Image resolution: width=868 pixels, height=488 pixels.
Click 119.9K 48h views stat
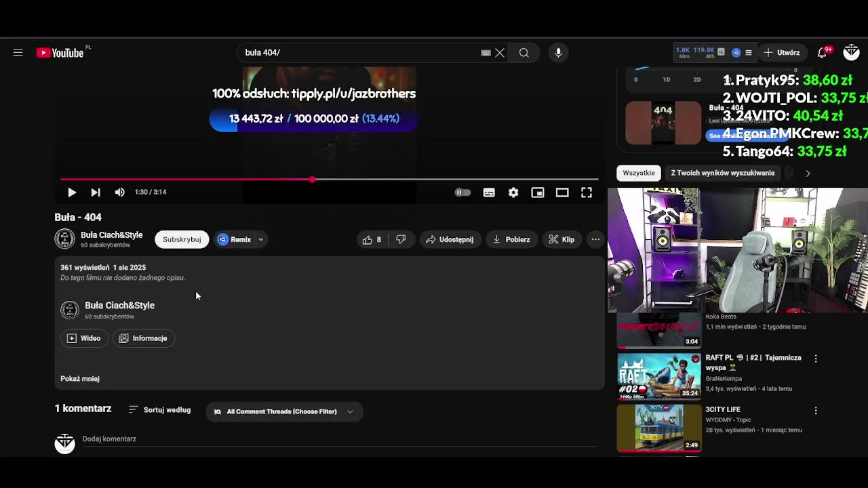click(703, 52)
